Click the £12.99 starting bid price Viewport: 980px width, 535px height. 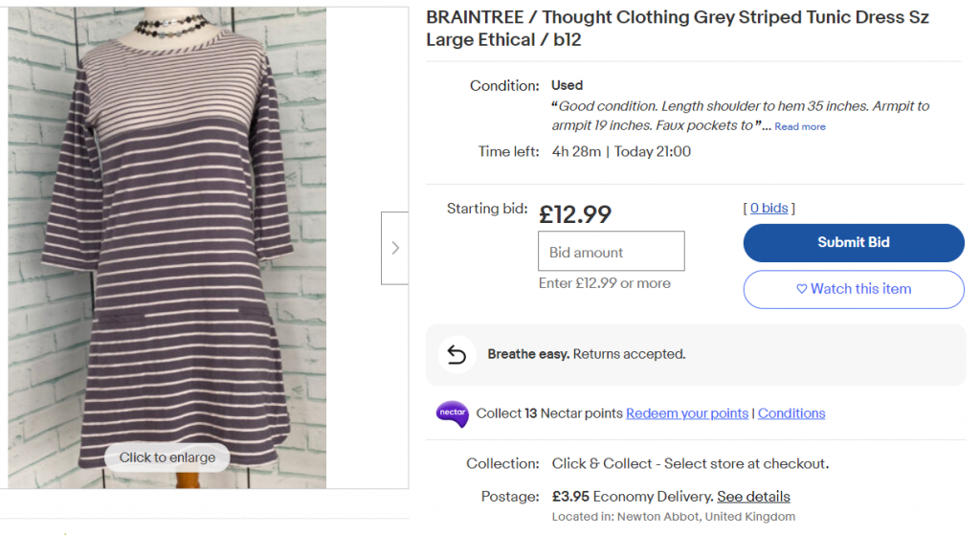point(575,213)
